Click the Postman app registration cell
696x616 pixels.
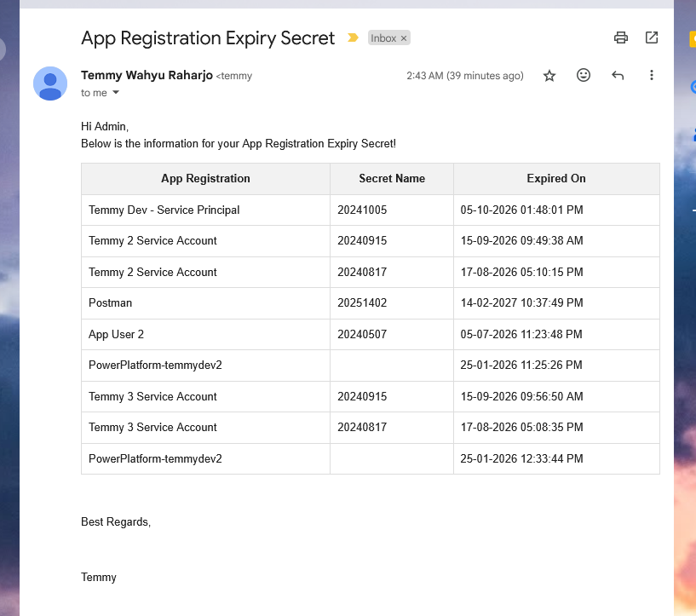coord(205,303)
